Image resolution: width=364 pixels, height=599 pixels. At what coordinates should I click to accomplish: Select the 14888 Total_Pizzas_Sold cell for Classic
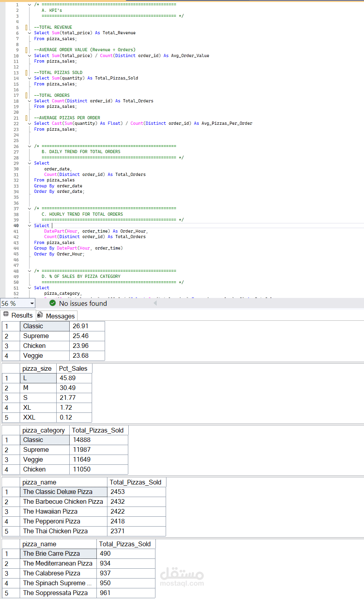98,440
